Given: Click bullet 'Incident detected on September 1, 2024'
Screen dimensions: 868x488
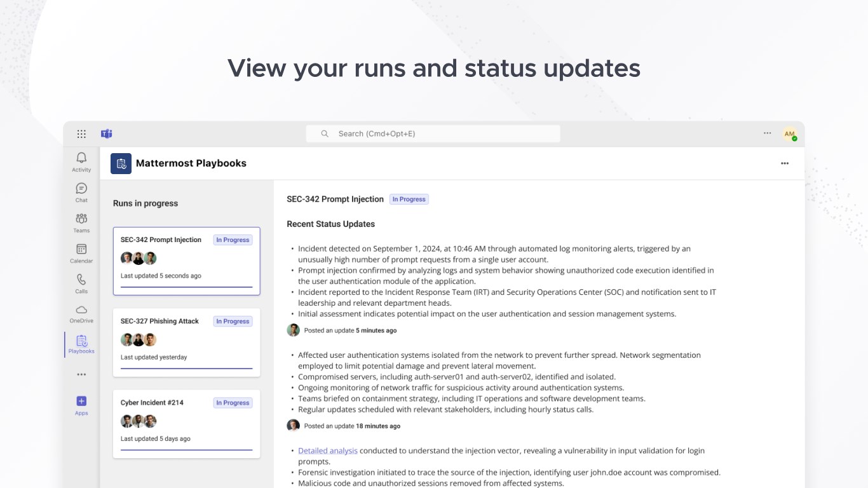Looking at the screenshot, I should point(494,254).
